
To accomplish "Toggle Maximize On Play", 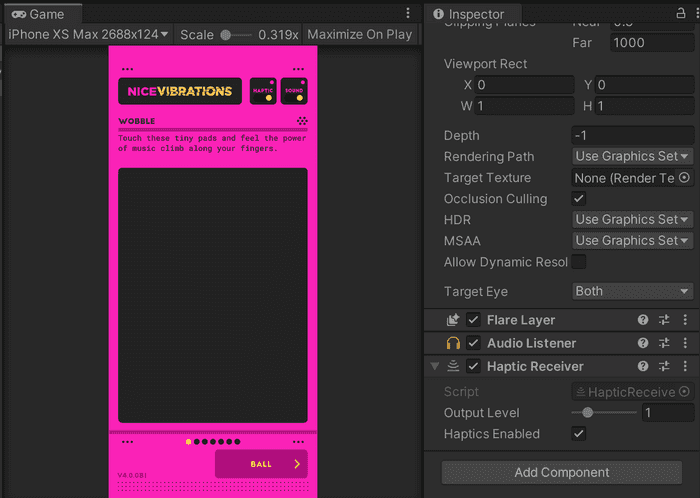I will (x=359, y=34).
